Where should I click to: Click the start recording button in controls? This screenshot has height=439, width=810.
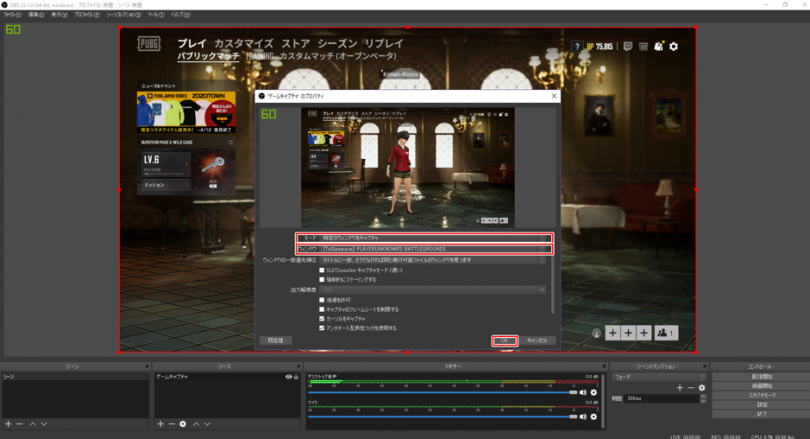(760, 386)
